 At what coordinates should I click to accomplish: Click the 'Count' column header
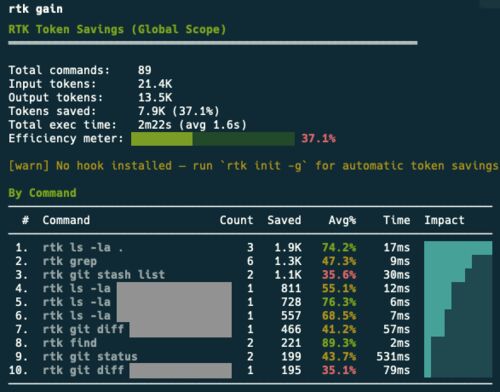pos(236,220)
